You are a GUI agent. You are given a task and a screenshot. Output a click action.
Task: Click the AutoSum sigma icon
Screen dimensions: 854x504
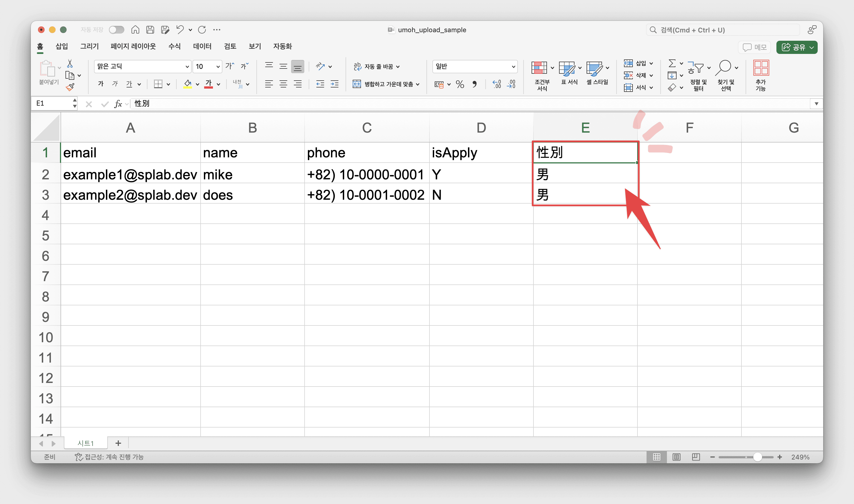click(x=672, y=63)
